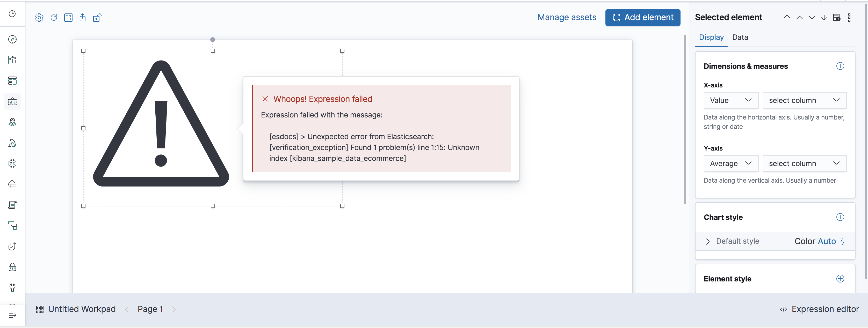This screenshot has height=328, width=868.
Task: Open the Y-axis select column dropdown
Action: click(x=804, y=163)
